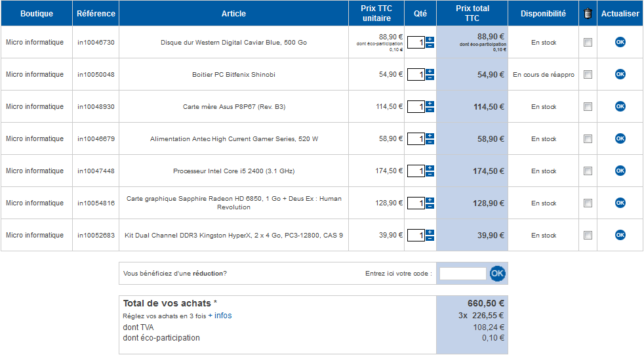
Task: Select delete checkbox for Kingston HyperX kit
Action: coord(588,236)
